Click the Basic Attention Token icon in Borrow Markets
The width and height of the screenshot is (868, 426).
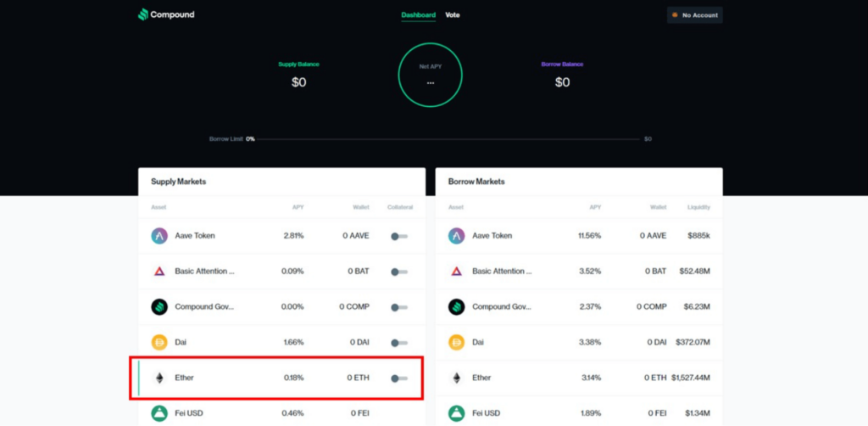(457, 272)
